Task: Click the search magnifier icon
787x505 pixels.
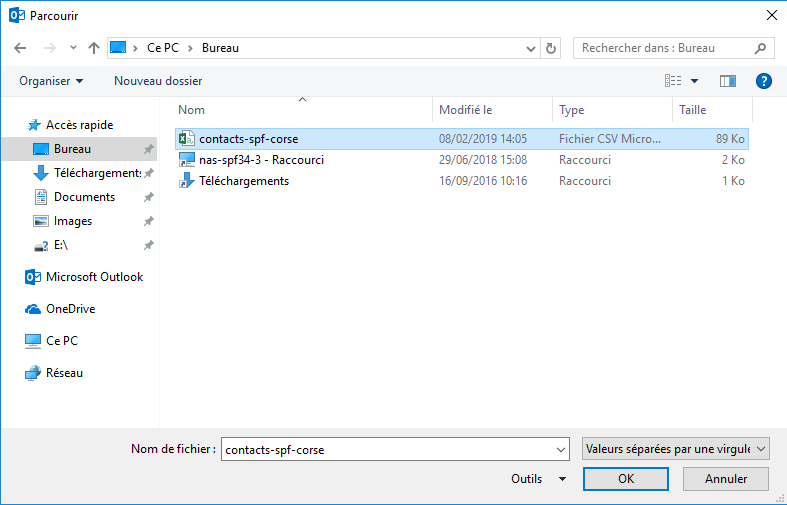Action: tap(761, 48)
